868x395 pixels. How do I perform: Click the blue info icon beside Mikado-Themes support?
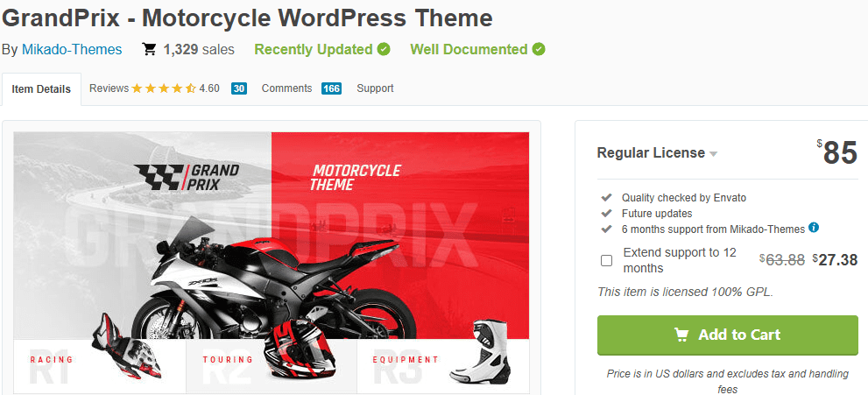click(814, 228)
